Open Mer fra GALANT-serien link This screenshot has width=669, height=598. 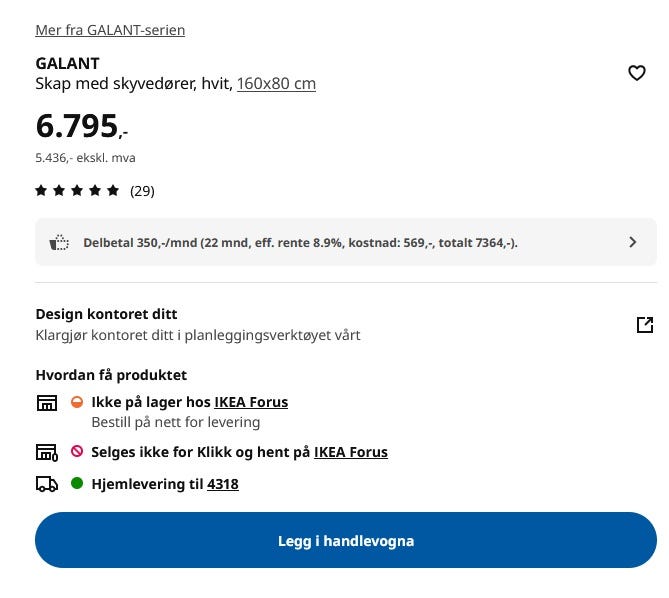click(110, 30)
